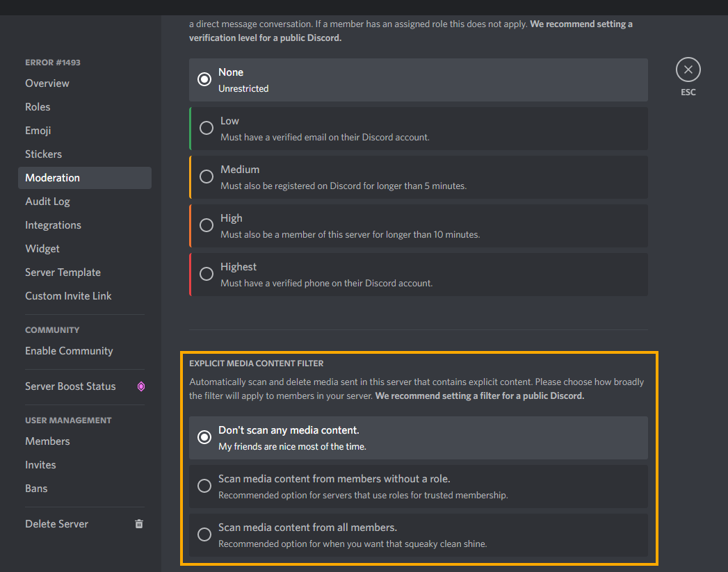Click 'My friends are nice most of the time' text
This screenshot has width=728, height=572.
tap(292, 447)
